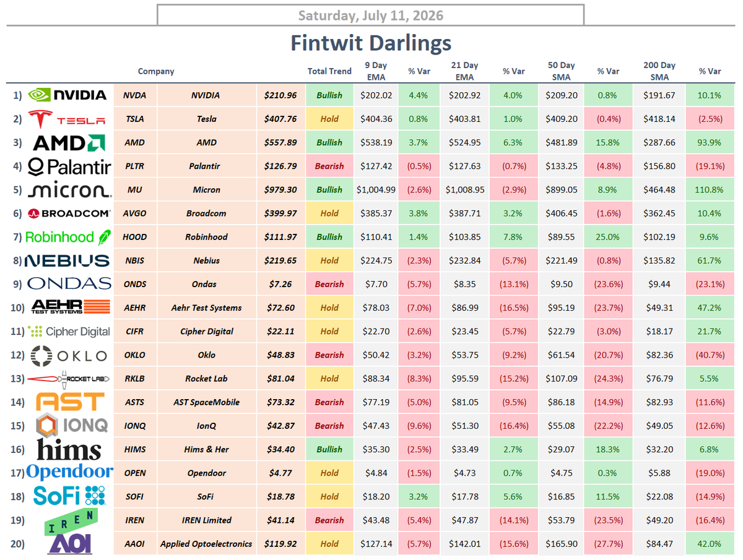Click the Opendoor logo
The image size is (743, 560).
click(x=70, y=473)
